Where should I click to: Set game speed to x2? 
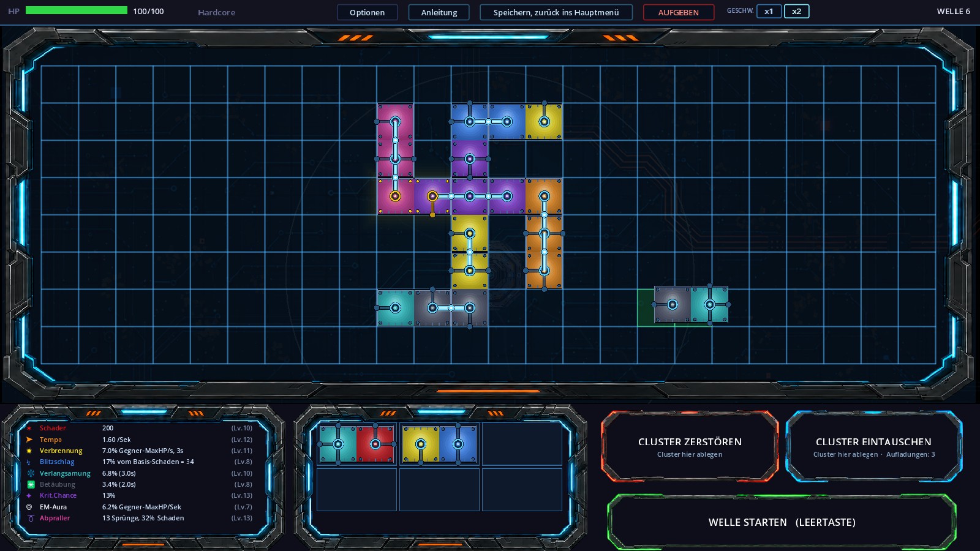tap(796, 11)
